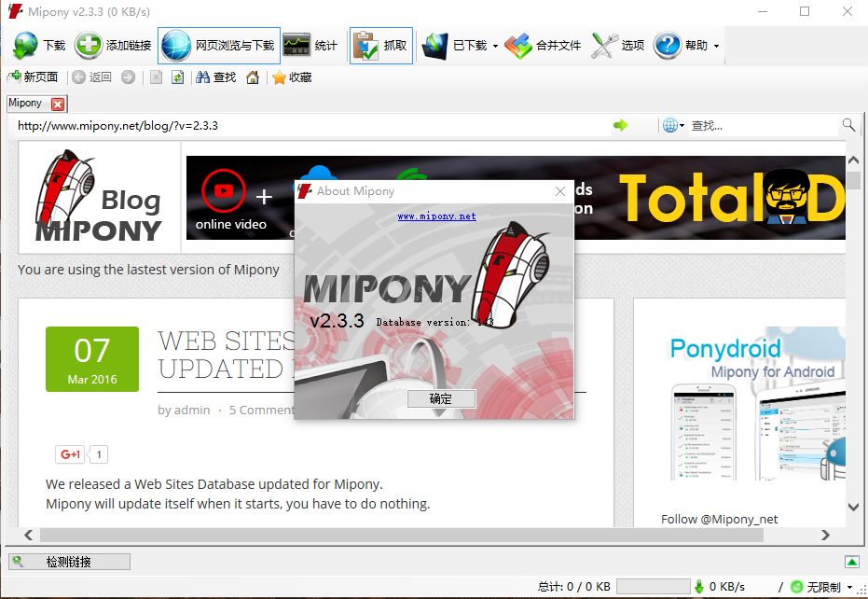Click the 总计: 0 / 0 KB status
868x599 pixels.
[x=574, y=586]
